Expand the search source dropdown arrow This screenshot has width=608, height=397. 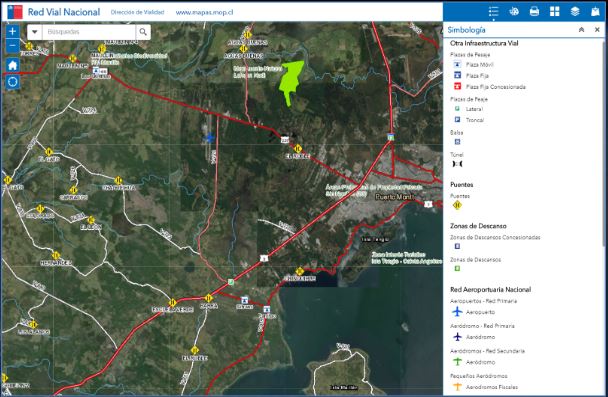35,32
